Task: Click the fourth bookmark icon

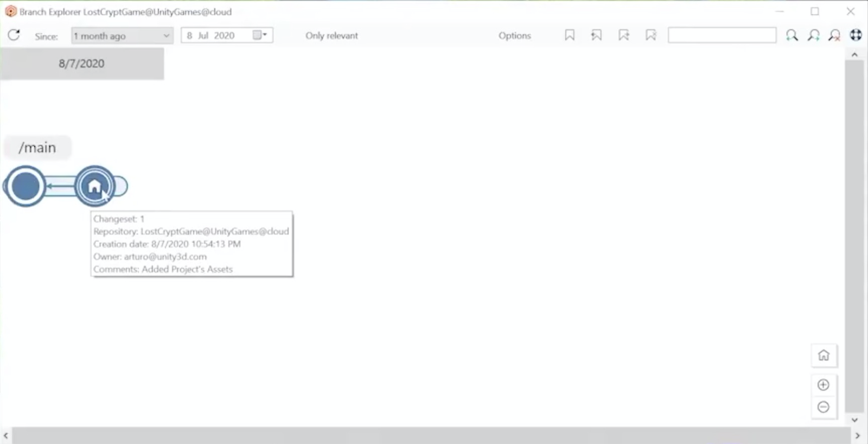Action: [651, 35]
